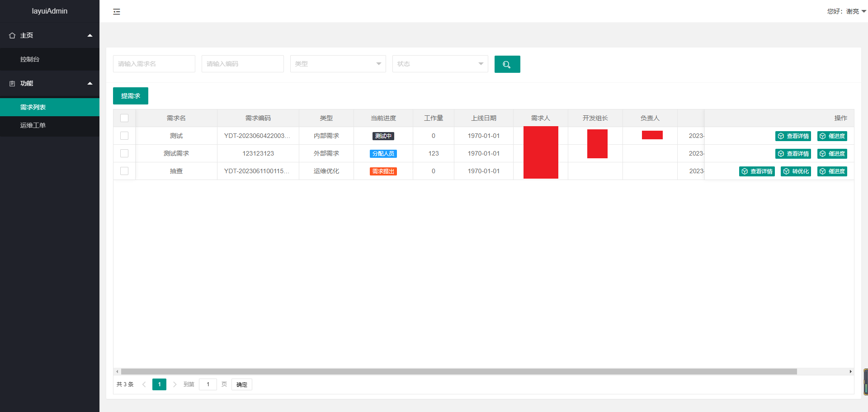Click 催进度 for row 抽查
Image resolution: width=868 pixels, height=412 pixels.
[x=832, y=171]
